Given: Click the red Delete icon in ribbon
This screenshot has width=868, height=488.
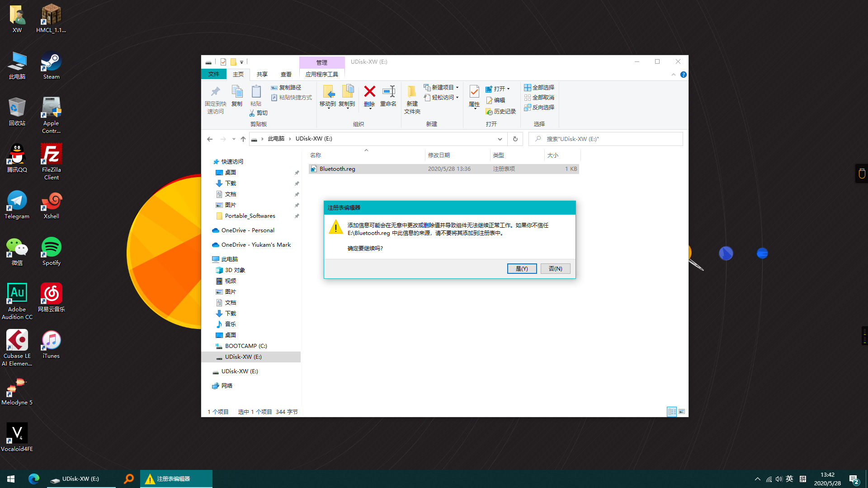Looking at the screenshot, I should tap(369, 92).
